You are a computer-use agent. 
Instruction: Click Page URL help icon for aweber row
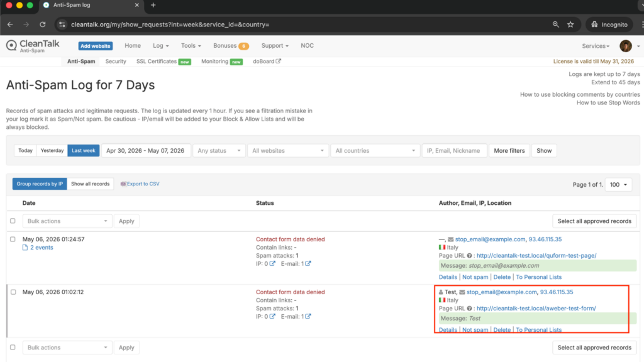coord(469,308)
